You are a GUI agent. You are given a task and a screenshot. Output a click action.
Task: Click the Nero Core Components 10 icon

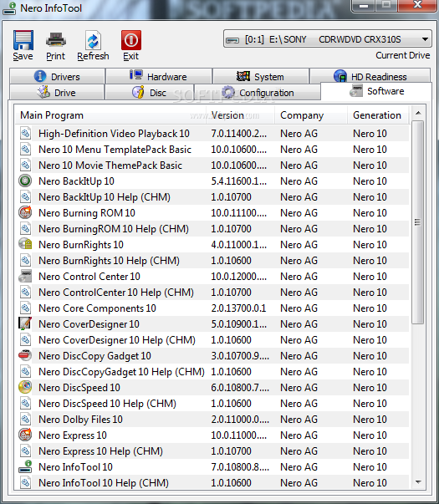(25, 308)
